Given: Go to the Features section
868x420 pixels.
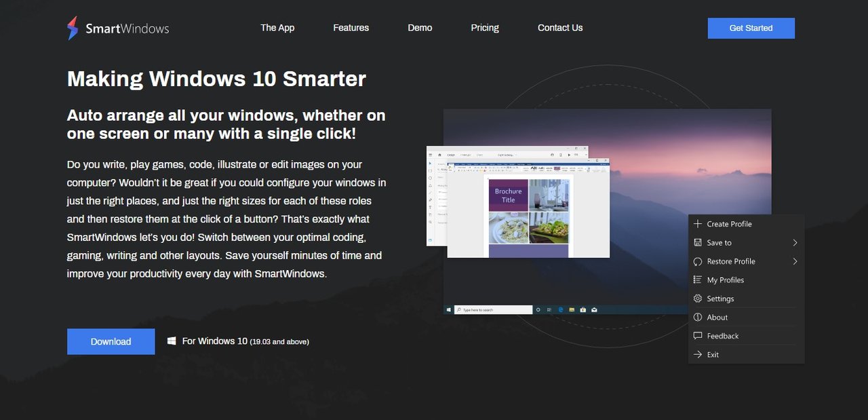Looking at the screenshot, I should (351, 28).
